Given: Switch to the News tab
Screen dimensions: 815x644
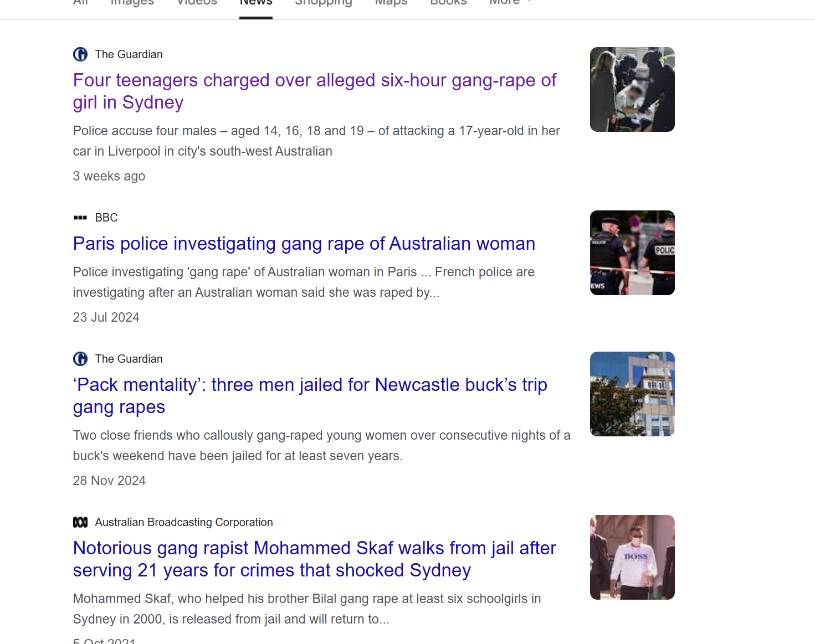Looking at the screenshot, I should coord(256,3).
